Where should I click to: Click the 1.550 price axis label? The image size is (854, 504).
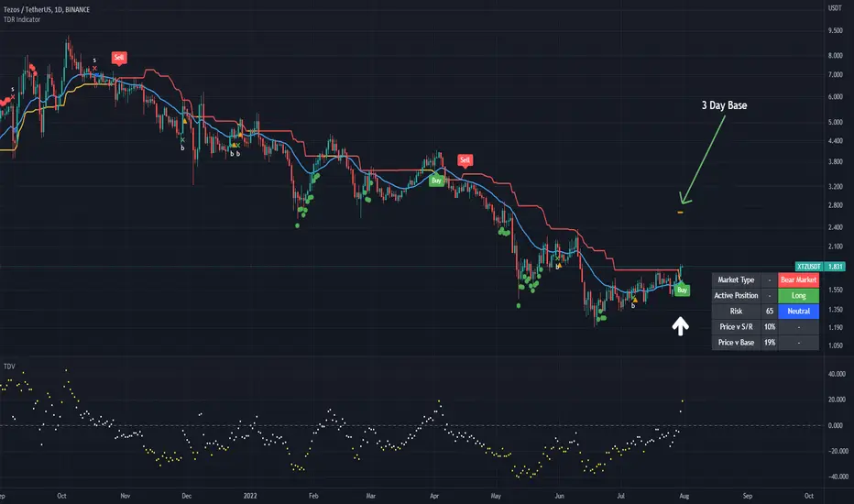(x=835, y=290)
